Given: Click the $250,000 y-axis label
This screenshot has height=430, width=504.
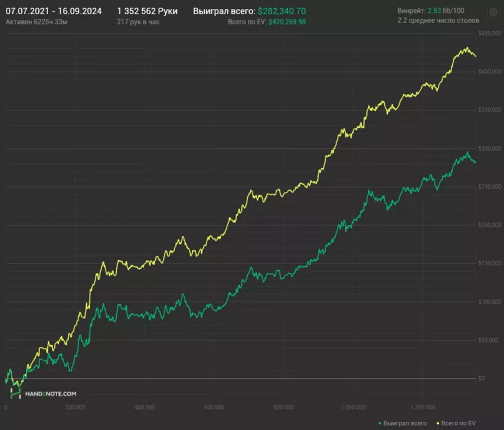Looking at the screenshot, I should (x=489, y=187).
